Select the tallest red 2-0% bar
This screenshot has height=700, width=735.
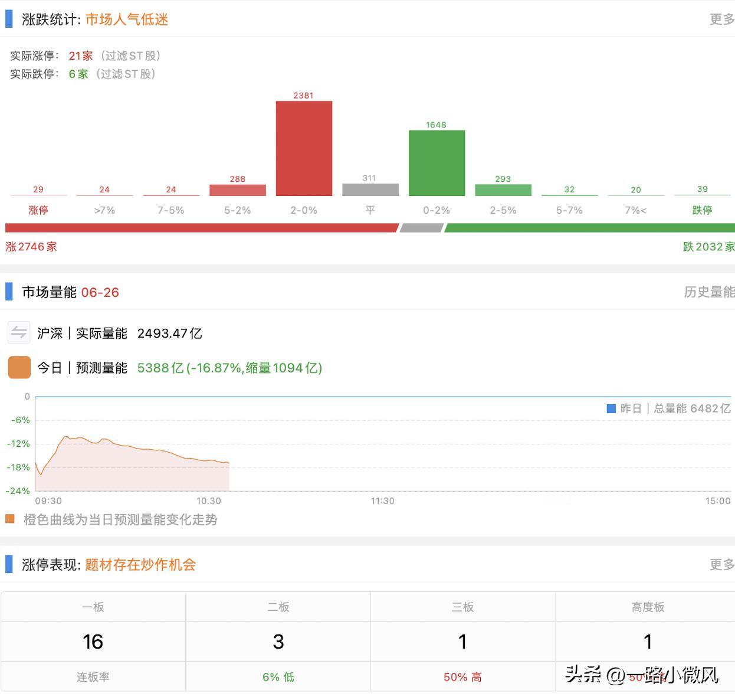[303, 149]
